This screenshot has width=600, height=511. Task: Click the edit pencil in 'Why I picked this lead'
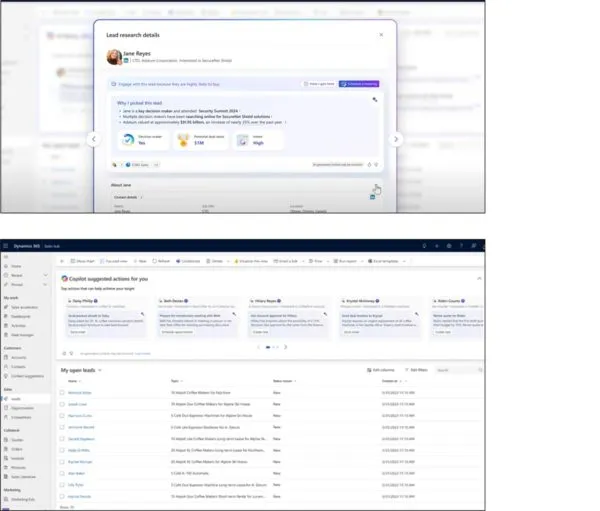375,100
